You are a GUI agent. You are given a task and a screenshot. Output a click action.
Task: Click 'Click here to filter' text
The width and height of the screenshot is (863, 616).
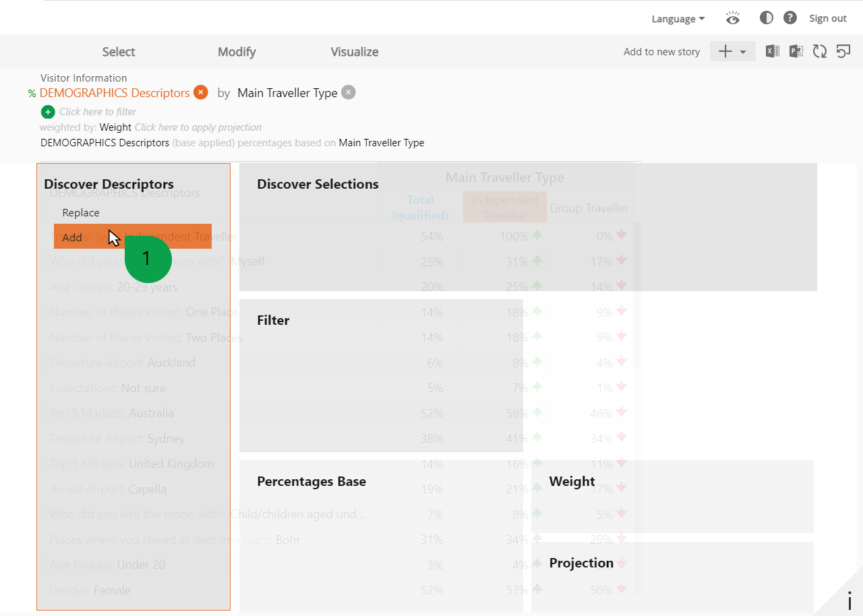click(x=98, y=112)
